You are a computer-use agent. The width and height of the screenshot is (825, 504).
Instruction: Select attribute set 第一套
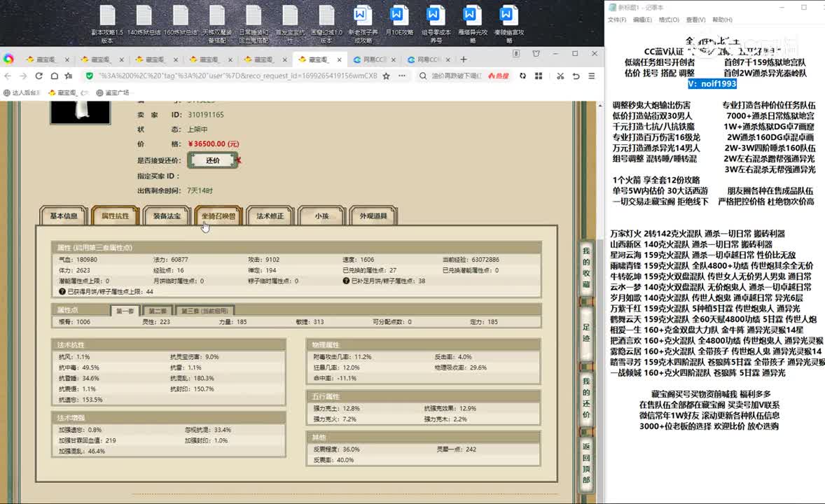(x=125, y=311)
